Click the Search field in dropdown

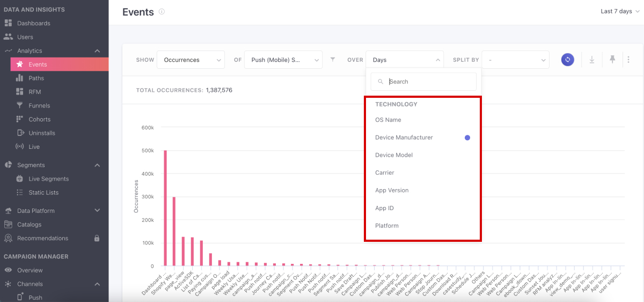[x=429, y=82]
